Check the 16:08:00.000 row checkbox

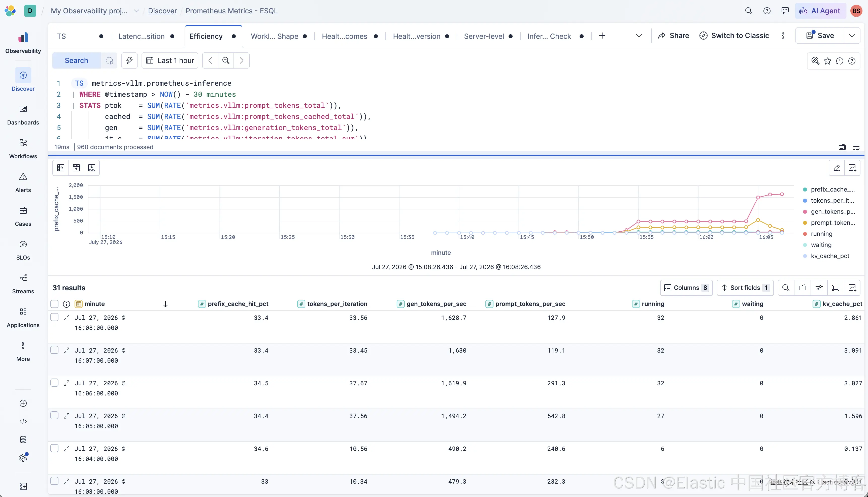(x=55, y=317)
